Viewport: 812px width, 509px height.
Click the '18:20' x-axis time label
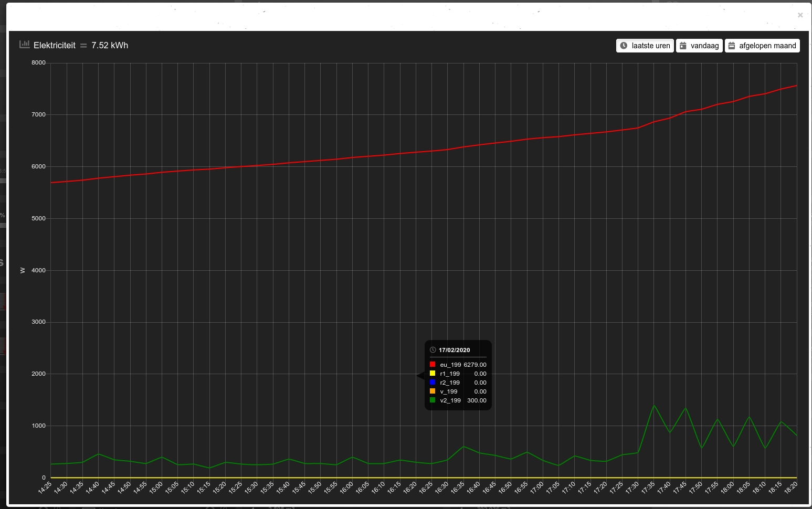(791, 487)
